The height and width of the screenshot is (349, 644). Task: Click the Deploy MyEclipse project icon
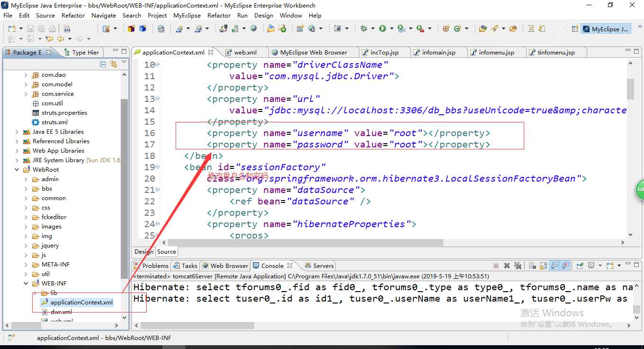coord(224,28)
